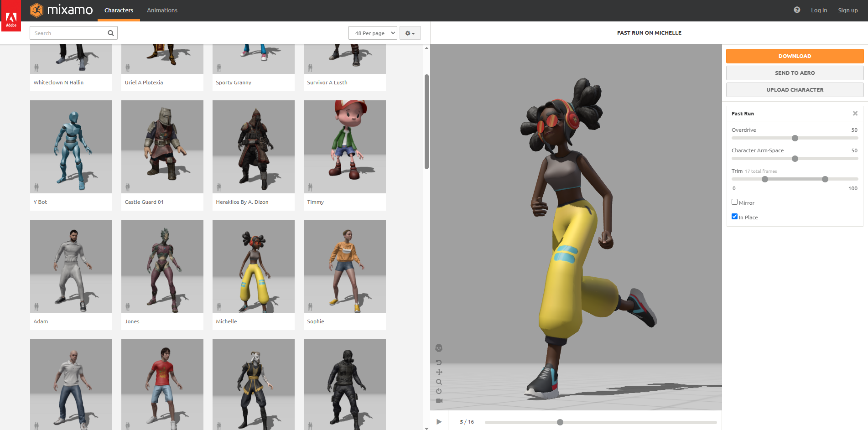
Task: Click the orange DOWNLOAD button
Action: (795, 56)
